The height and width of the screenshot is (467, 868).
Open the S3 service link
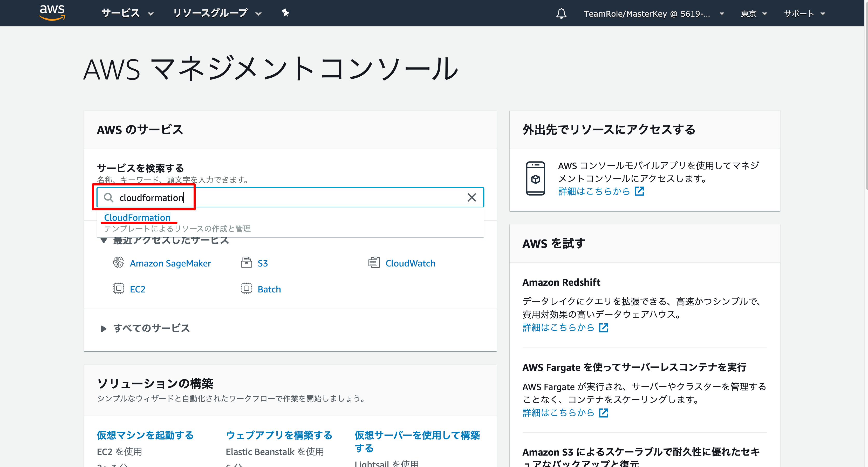(x=263, y=263)
